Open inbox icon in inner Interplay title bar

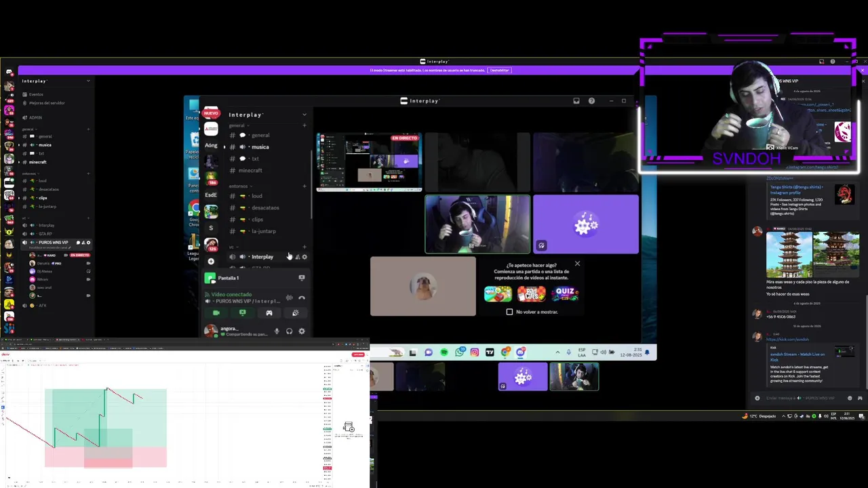576,101
